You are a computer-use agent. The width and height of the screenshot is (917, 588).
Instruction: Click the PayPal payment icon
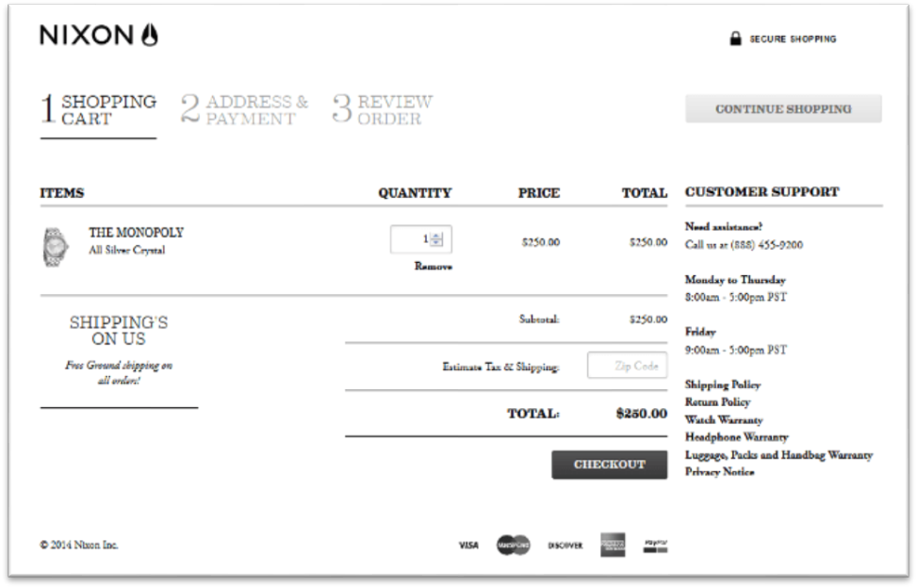[655, 546]
